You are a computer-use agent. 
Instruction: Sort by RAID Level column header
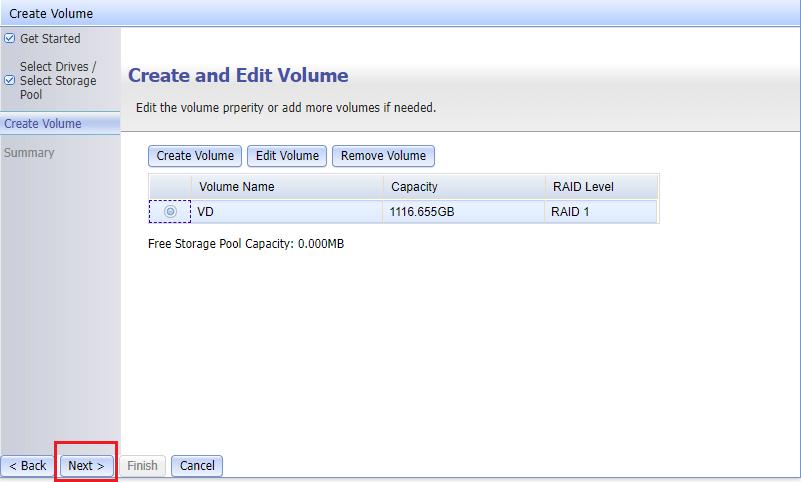[601, 186]
